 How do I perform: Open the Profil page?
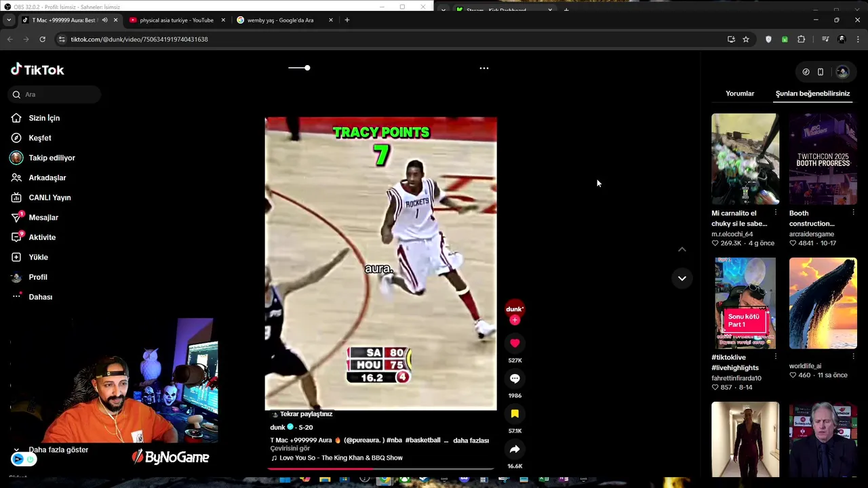37,277
